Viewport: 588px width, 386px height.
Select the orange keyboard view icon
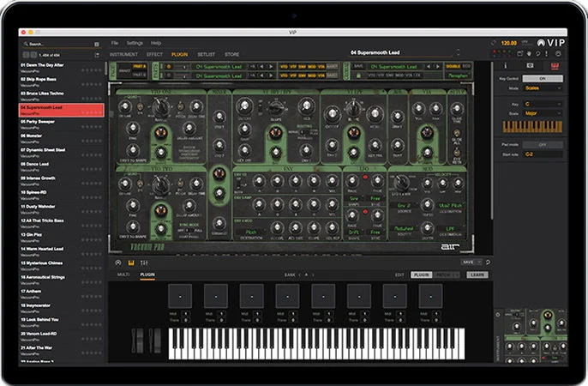click(131, 263)
